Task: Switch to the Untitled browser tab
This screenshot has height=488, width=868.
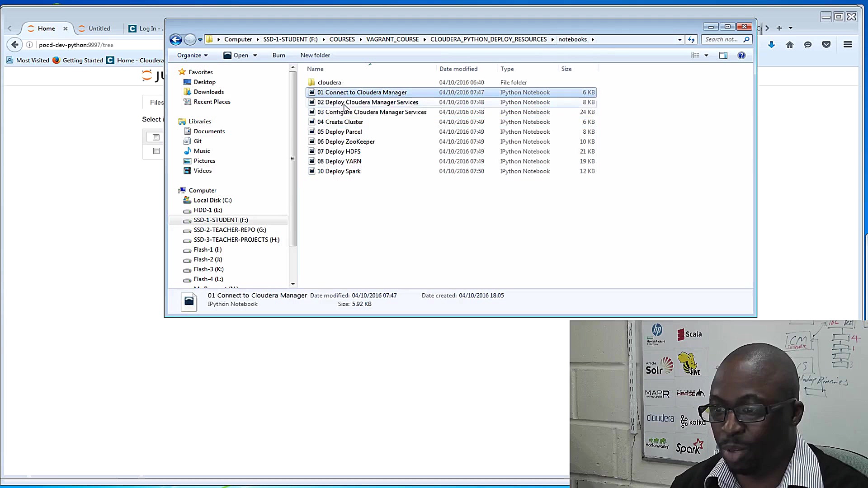Action: [x=99, y=28]
